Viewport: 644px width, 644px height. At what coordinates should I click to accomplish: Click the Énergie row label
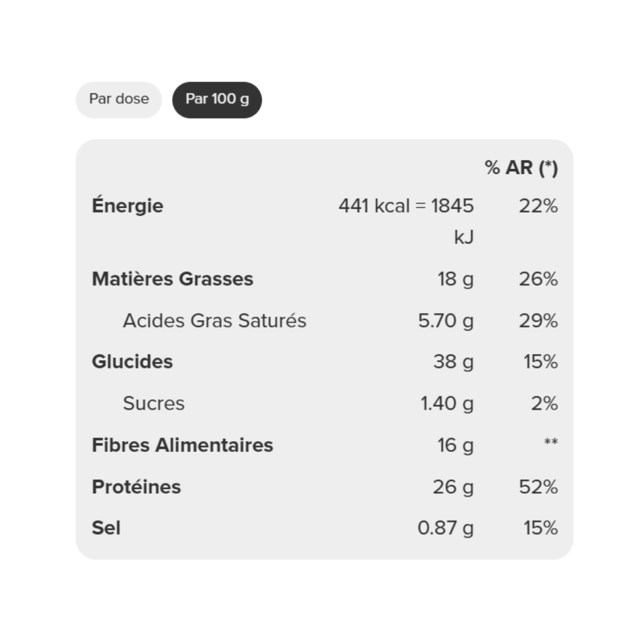coord(128,206)
